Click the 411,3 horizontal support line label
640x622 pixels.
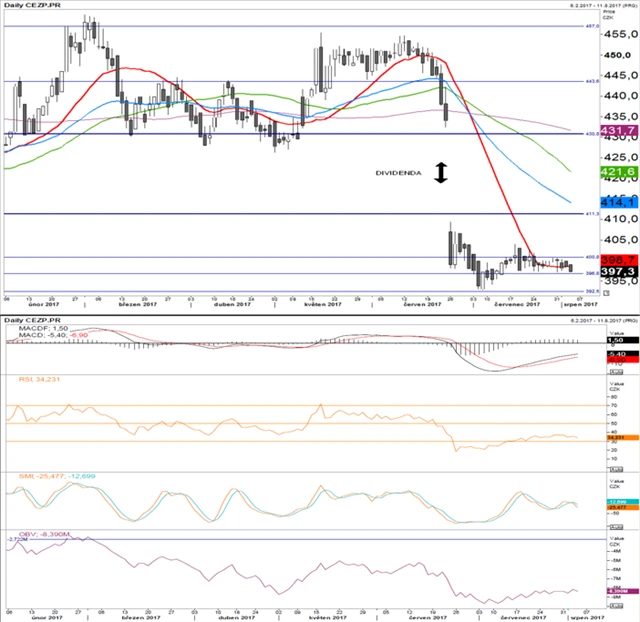tap(590, 214)
